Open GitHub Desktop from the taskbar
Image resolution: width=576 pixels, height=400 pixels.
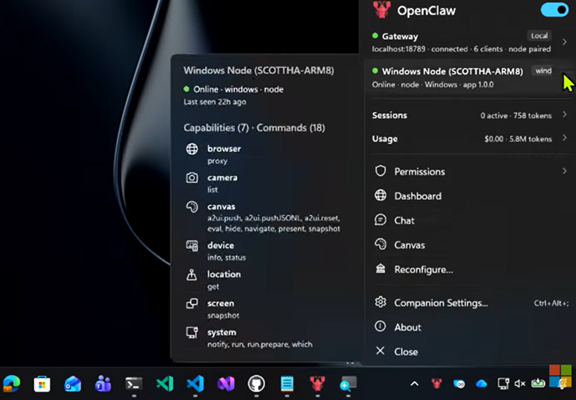tap(256, 384)
